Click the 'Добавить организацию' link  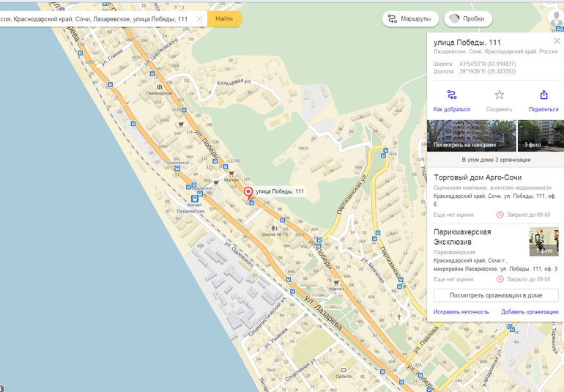click(x=530, y=312)
